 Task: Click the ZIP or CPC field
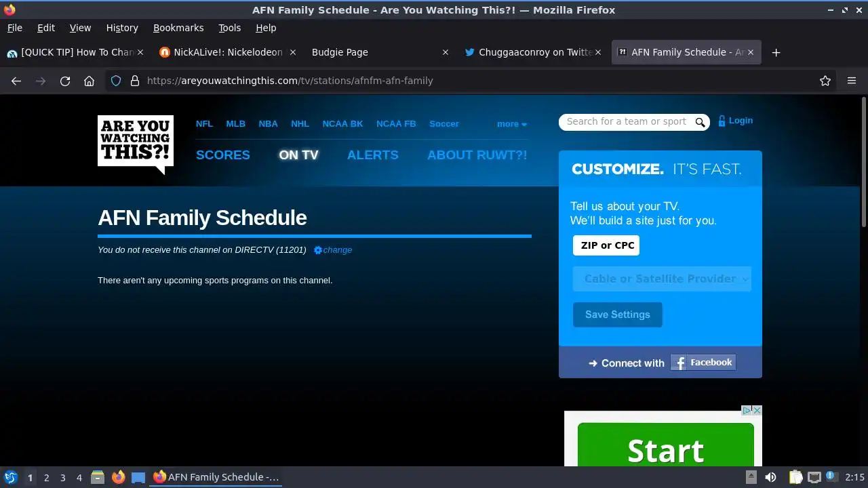(x=606, y=245)
